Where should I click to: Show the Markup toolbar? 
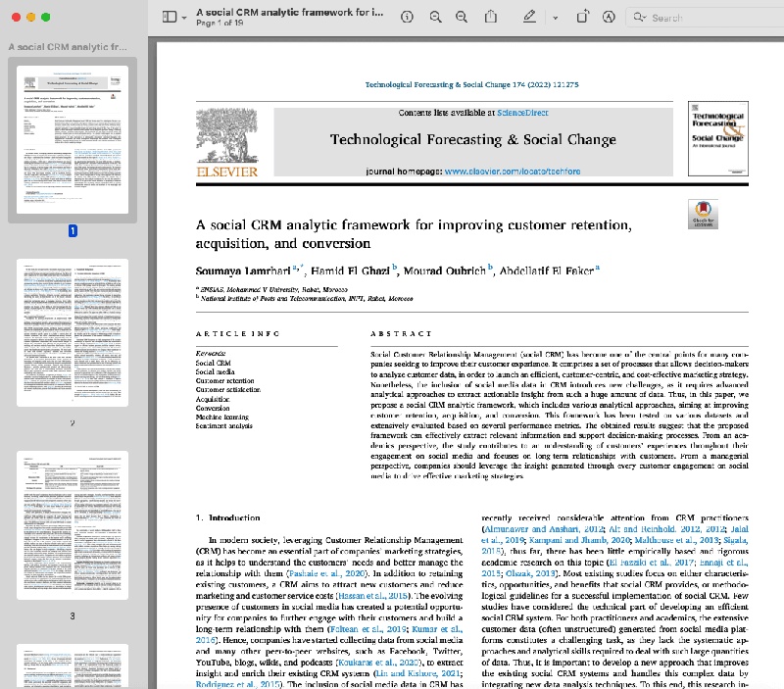coord(609,17)
